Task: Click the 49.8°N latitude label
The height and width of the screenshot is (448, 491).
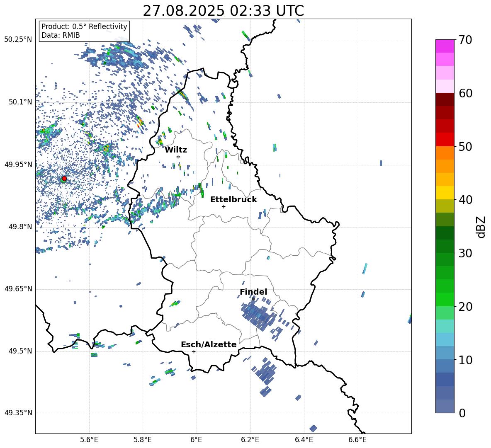Action: 20,227
